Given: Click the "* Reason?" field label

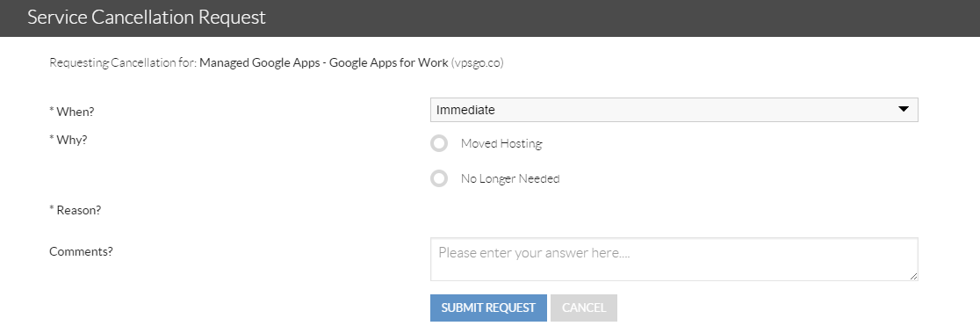Looking at the screenshot, I should point(75,210).
